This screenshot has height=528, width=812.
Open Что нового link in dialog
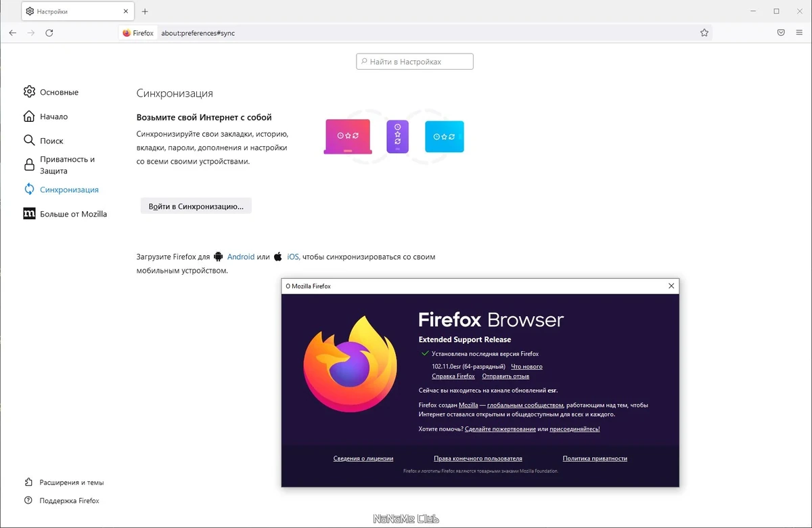pos(526,366)
